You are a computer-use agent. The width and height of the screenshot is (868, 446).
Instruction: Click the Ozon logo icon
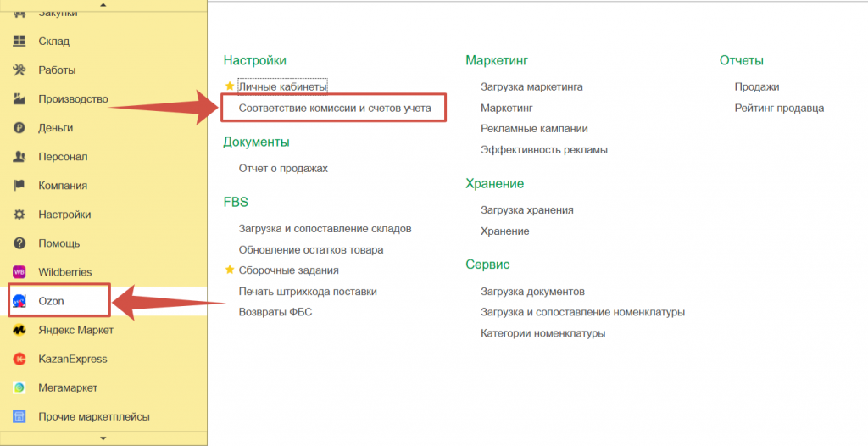click(19, 301)
